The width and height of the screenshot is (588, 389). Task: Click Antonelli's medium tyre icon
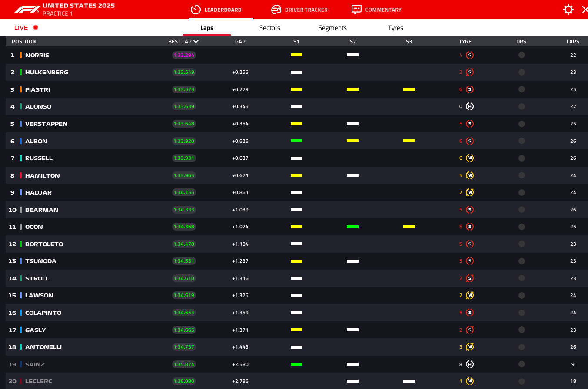[469, 347]
